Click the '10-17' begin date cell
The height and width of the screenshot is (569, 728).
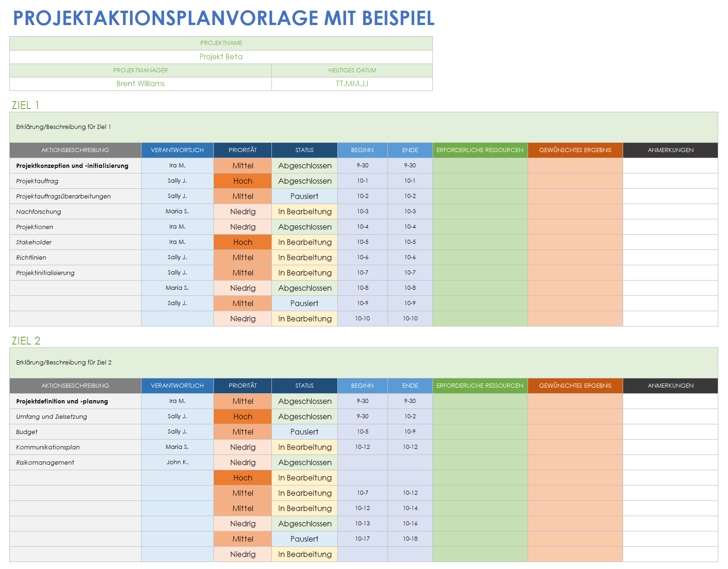click(362, 539)
